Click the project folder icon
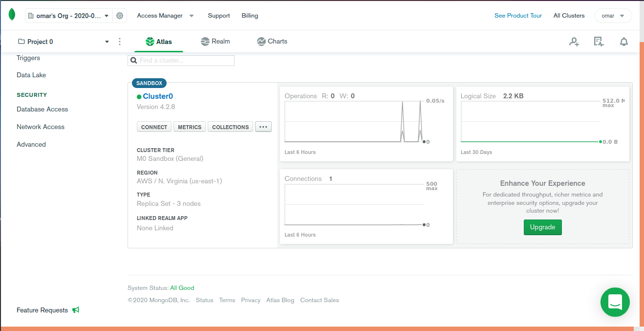The width and height of the screenshot is (644, 331). (x=21, y=42)
